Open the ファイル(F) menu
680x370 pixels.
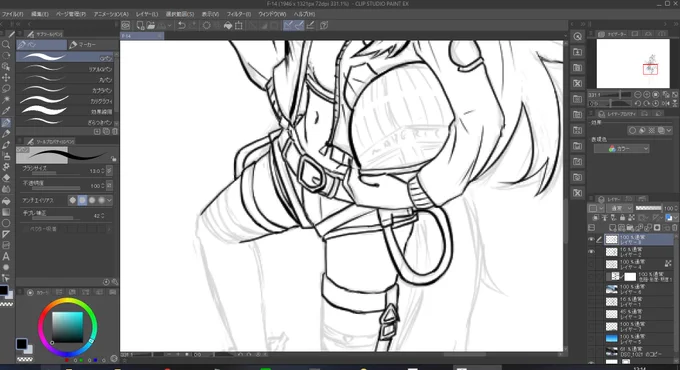12,14
